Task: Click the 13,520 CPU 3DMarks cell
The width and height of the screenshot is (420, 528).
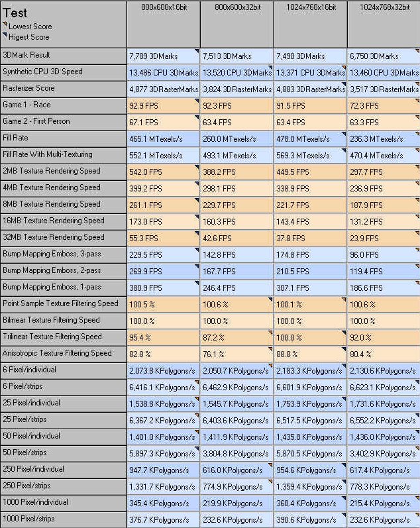Action: [236, 72]
